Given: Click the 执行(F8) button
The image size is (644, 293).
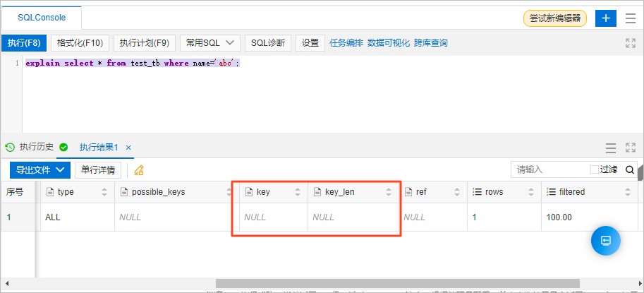Looking at the screenshot, I should pos(24,43).
